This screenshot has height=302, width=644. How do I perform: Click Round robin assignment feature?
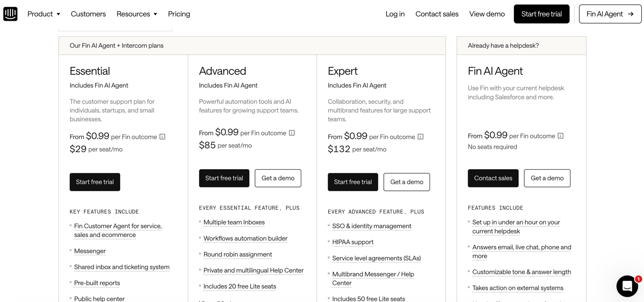click(x=238, y=254)
